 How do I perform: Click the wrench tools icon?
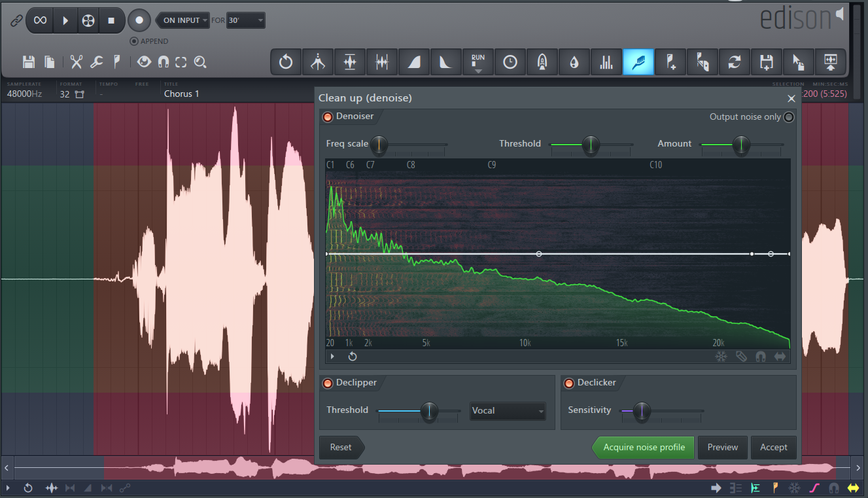click(x=96, y=62)
